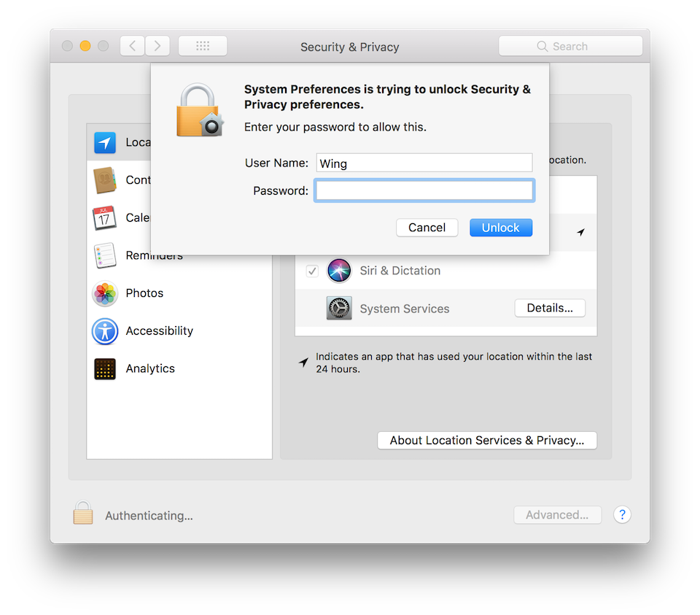Image resolution: width=700 pixels, height=615 pixels.
Task: Go forward with the right chevron button
Action: pos(157,46)
